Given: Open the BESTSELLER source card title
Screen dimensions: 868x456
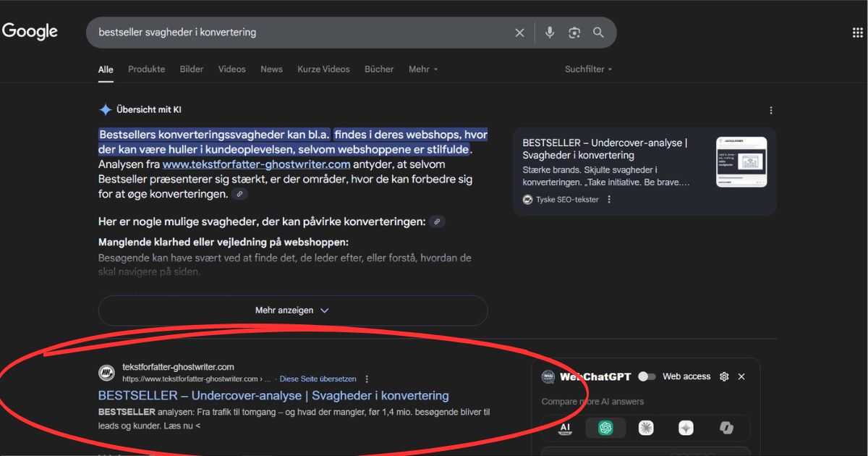Looking at the screenshot, I should (x=605, y=149).
